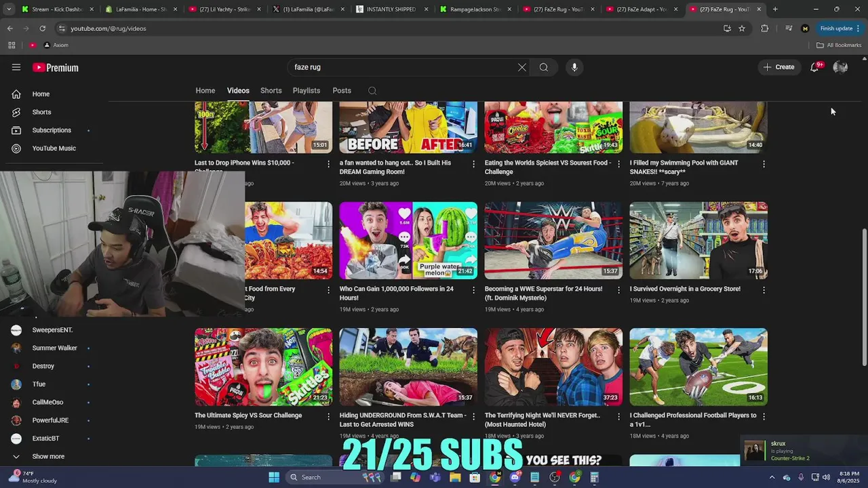Open Most Haunted Hotel video thumbnail

tap(553, 367)
